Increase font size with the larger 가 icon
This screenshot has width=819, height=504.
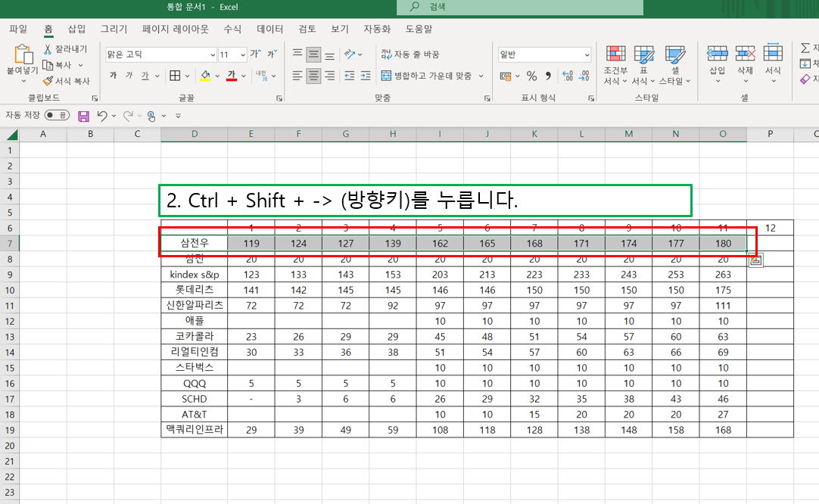tap(255, 54)
